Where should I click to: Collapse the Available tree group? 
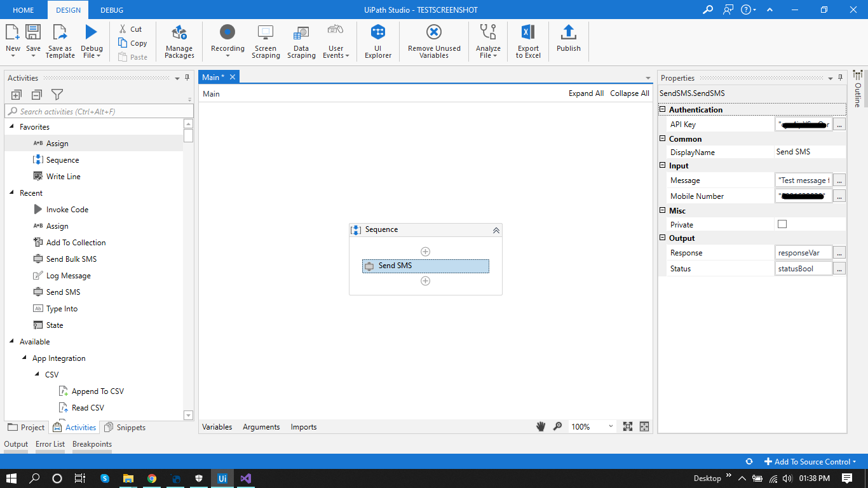pos(12,341)
